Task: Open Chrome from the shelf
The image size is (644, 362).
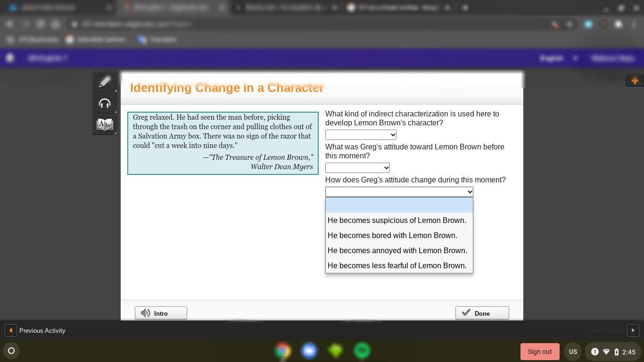Action: coord(283,351)
